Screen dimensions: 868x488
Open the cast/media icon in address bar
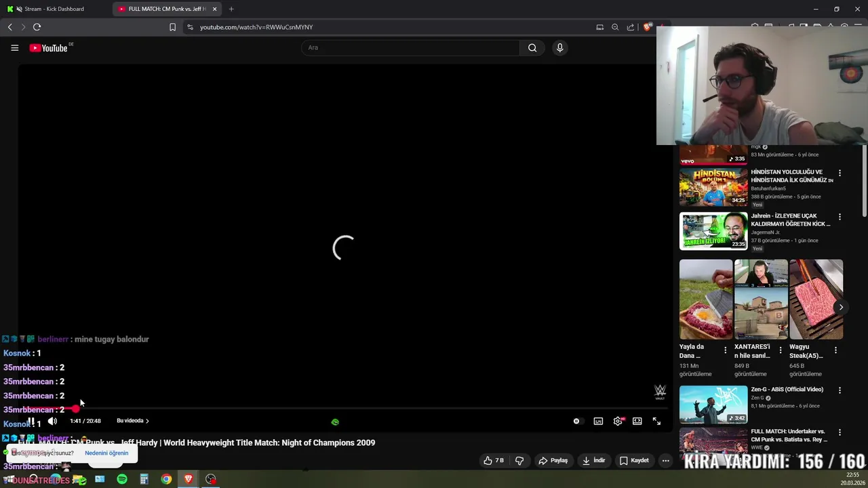(599, 27)
